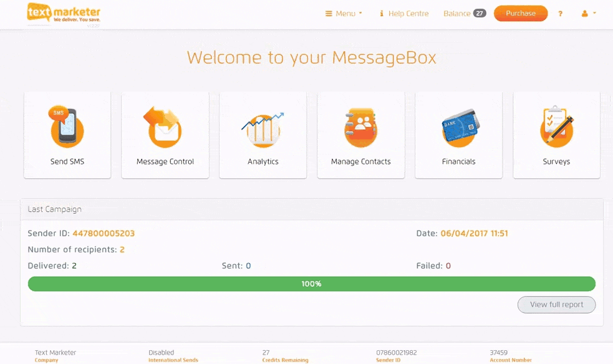Viewport: 613px width, 364px height.
Task: Open the Surveys clipboard icon
Action: coord(556,126)
